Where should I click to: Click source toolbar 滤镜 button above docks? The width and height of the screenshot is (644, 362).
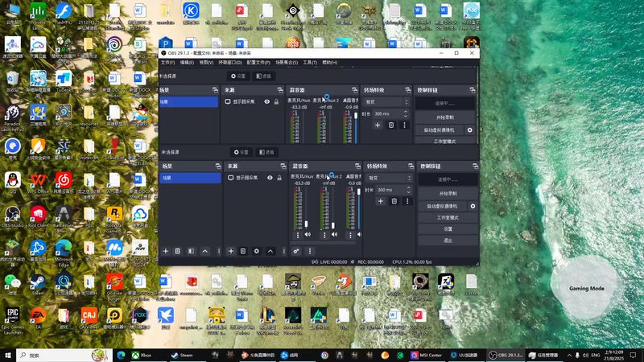(267, 152)
